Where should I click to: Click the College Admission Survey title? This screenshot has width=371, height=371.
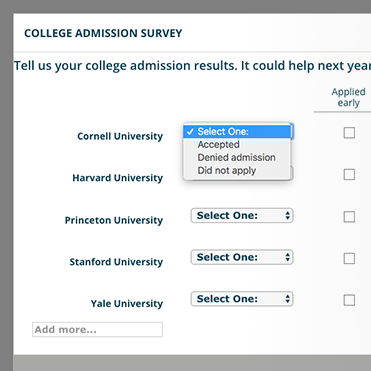tap(103, 33)
